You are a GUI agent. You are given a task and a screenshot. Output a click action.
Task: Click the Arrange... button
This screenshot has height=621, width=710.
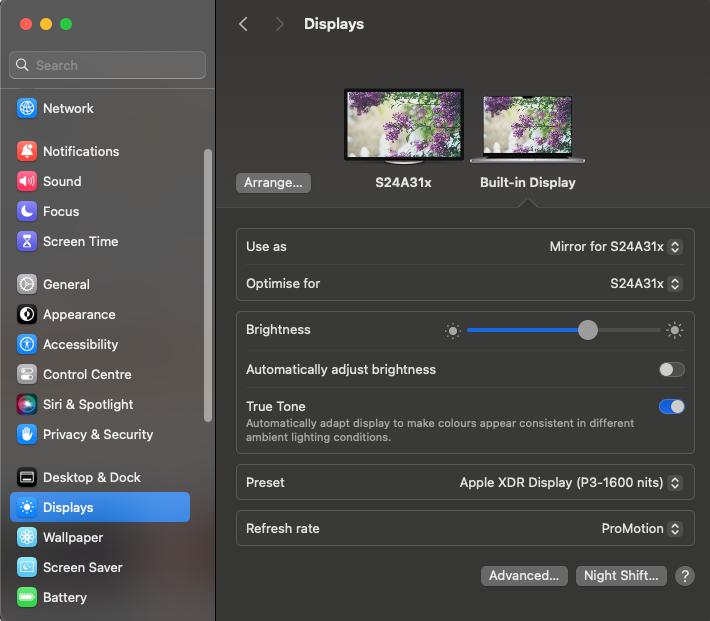274,183
